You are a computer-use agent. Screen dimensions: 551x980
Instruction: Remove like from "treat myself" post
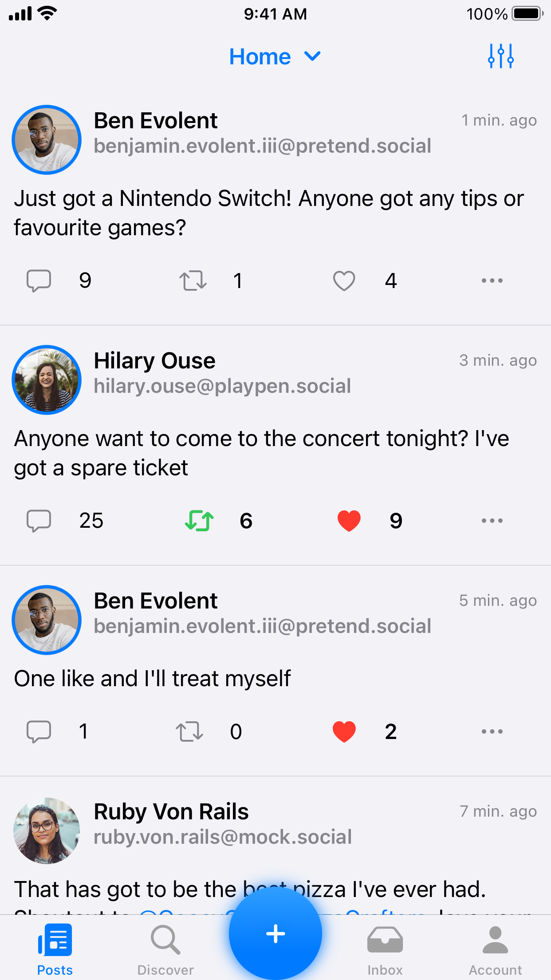pos(344,731)
